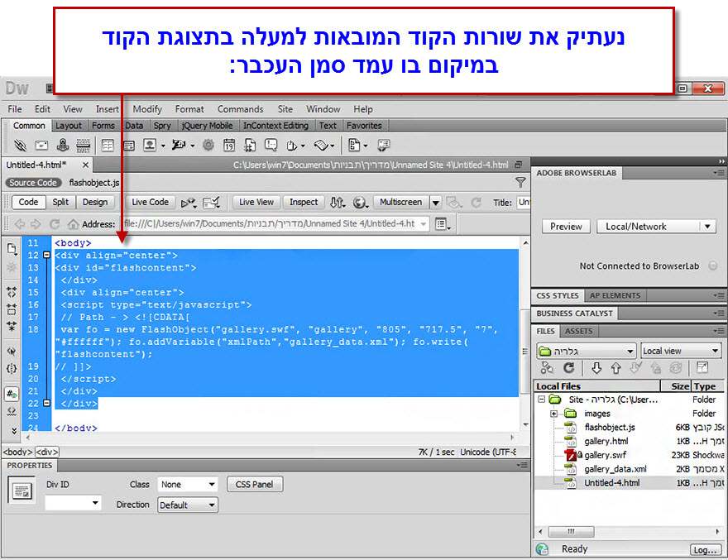Switch to the Spry insert tab
Screen dimensions: 728x560
tap(162, 126)
